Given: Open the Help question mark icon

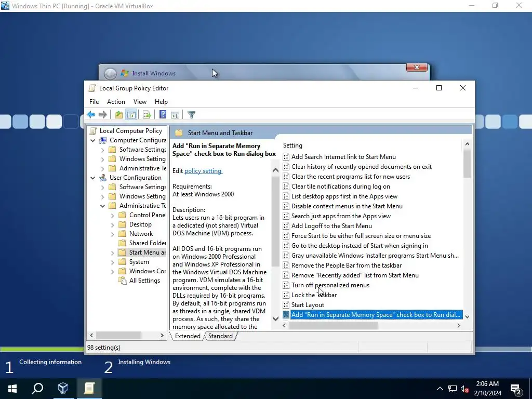Looking at the screenshot, I should pos(163,115).
